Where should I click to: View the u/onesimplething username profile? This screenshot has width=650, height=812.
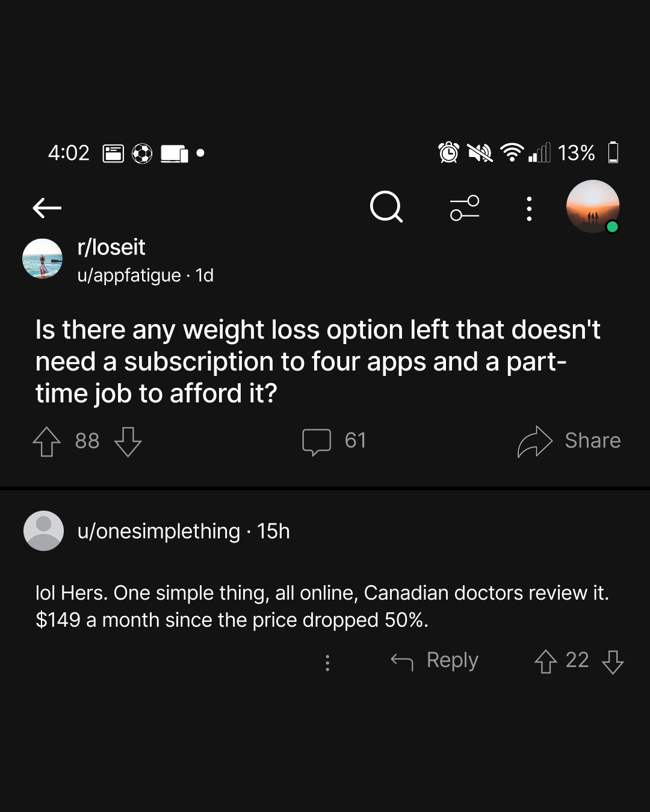click(x=159, y=531)
